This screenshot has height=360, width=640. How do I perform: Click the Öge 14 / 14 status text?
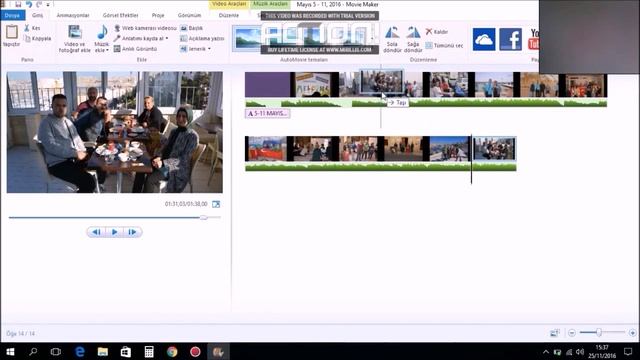[x=21, y=333]
